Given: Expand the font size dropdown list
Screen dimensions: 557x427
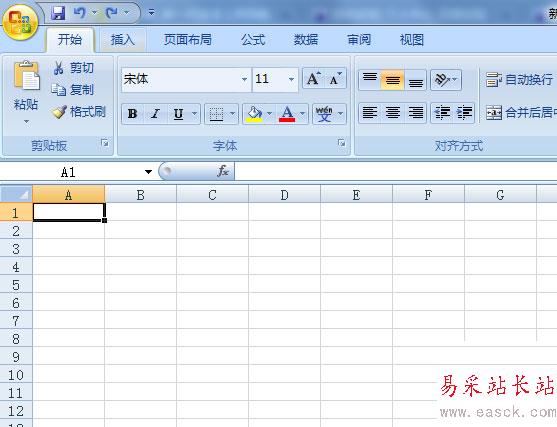Looking at the screenshot, I should coord(291,79).
